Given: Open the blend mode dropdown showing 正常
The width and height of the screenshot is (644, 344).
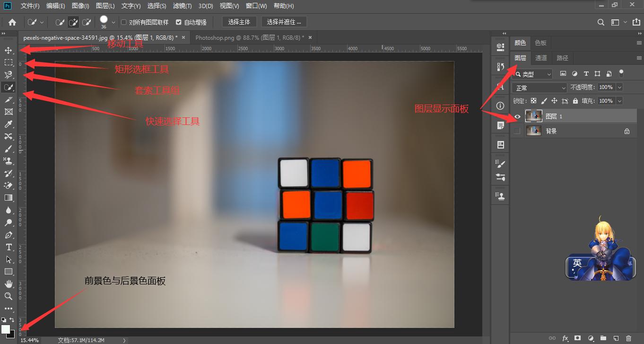Looking at the screenshot, I should click(539, 87).
